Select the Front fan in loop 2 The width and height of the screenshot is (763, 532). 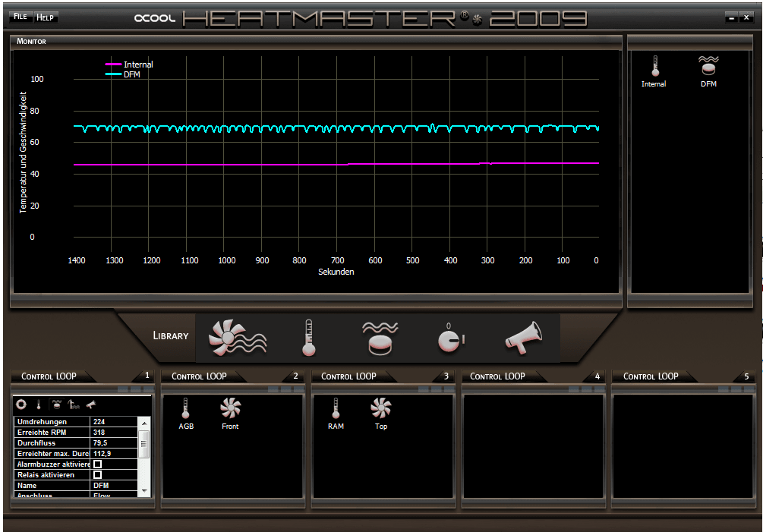[x=230, y=414]
